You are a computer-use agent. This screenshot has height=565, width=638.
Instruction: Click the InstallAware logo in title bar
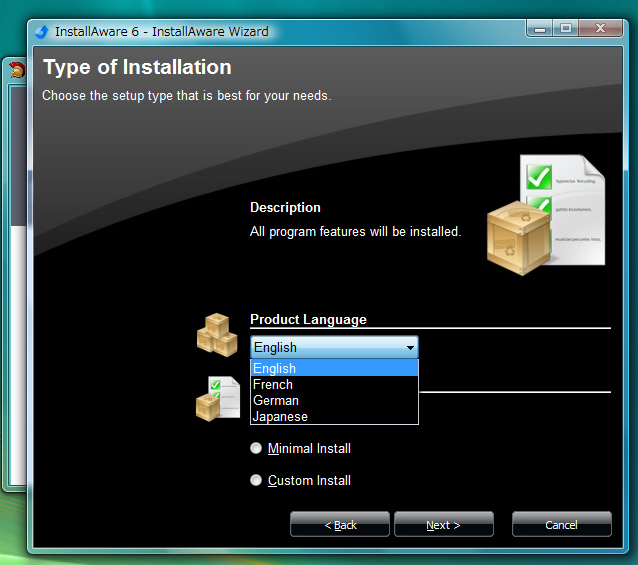pyautogui.click(x=42, y=32)
